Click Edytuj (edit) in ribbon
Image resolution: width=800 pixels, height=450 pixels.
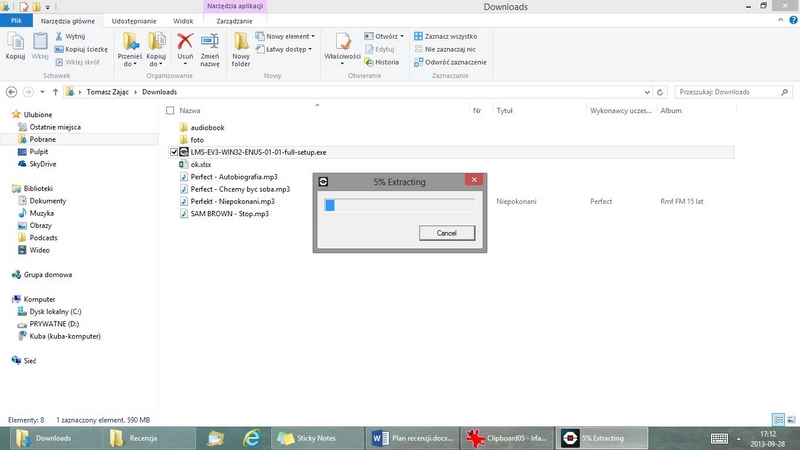pos(380,49)
